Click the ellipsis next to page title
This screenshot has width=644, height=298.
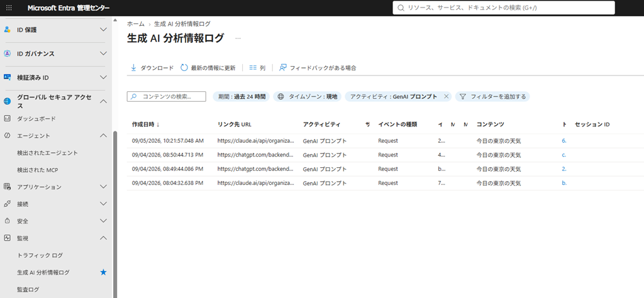[x=238, y=38]
